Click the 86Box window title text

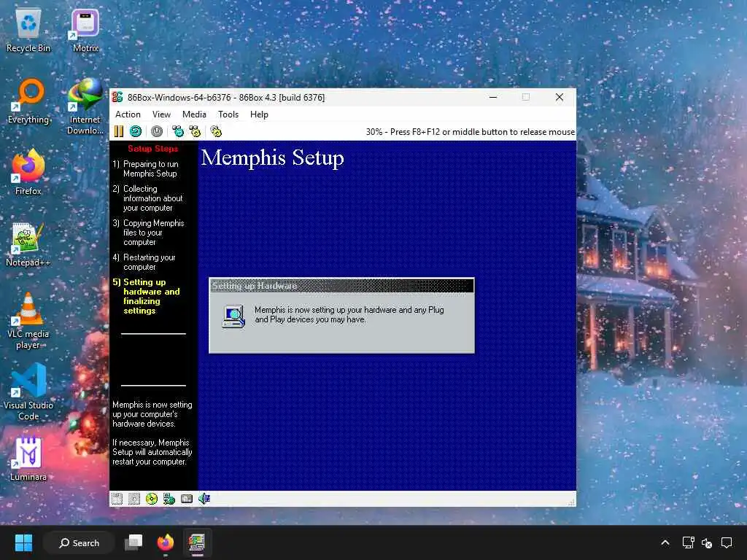coord(226,97)
